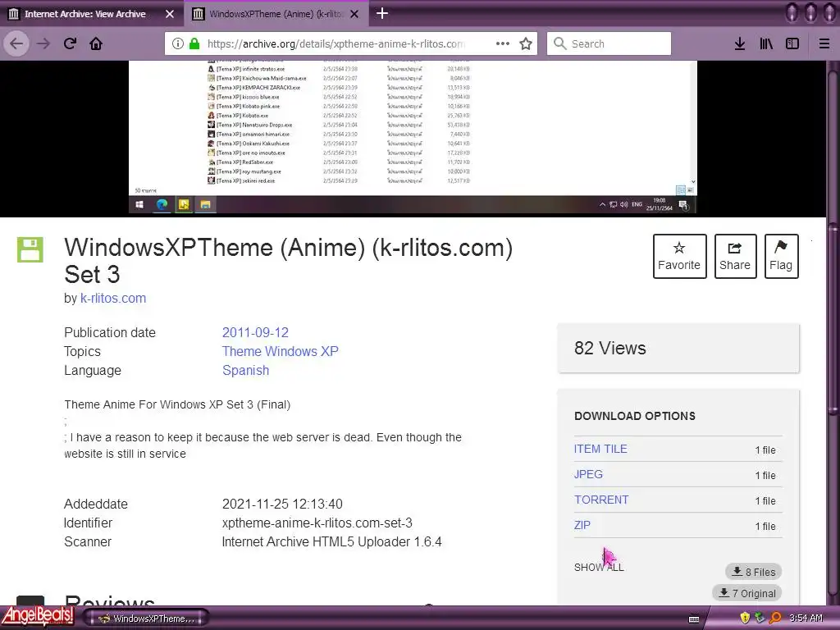This screenshot has width=840, height=630.
Task: Click the 3:54 AM clock
Action: 806,619
